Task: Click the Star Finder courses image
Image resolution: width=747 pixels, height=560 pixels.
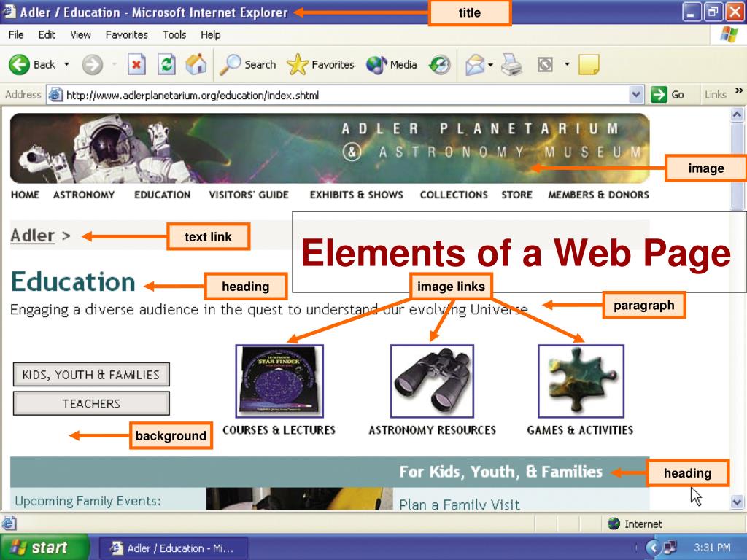Action: pos(279,381)
